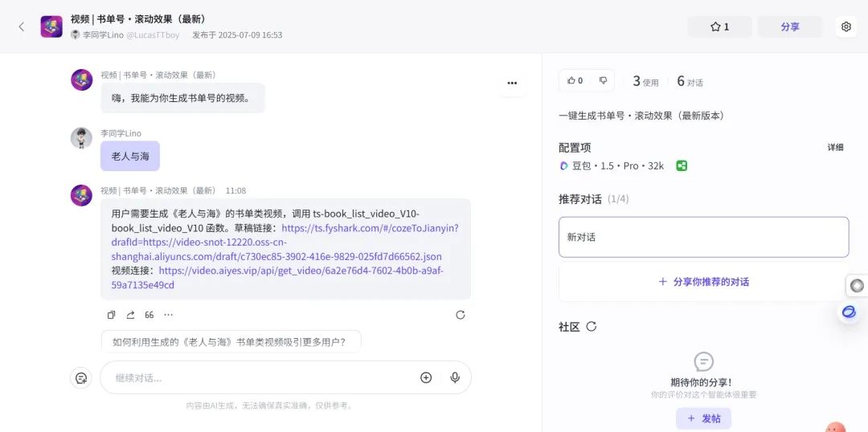Screen dimensions: 868x432
Task: Click the user message 老人与海
Action: pyautogui.click(x=130, y=156)
